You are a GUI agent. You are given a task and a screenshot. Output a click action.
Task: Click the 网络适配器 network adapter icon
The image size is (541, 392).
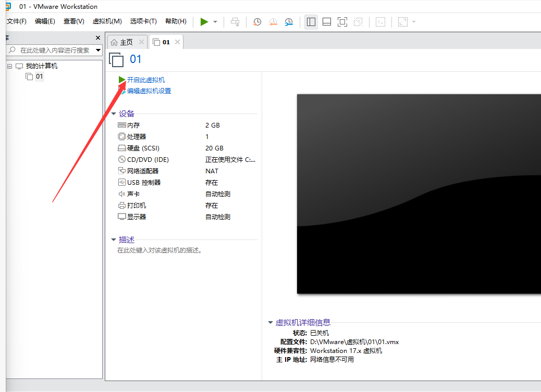coord(122,171)
